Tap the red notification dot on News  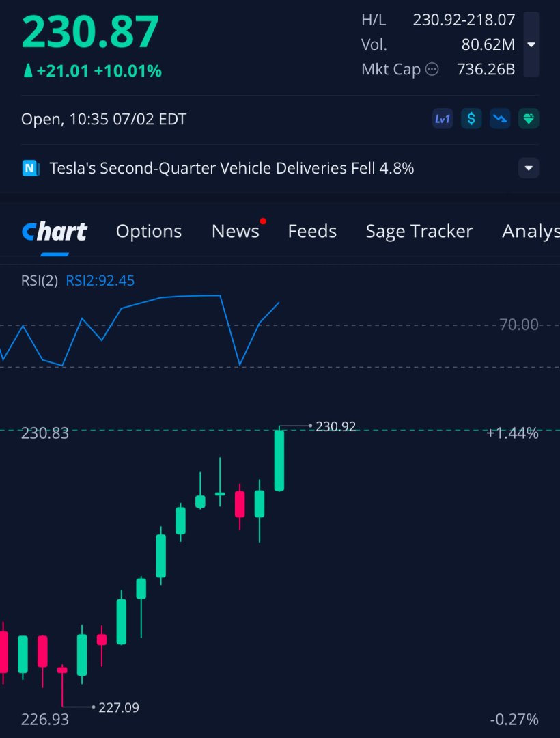tap(263, 221)
